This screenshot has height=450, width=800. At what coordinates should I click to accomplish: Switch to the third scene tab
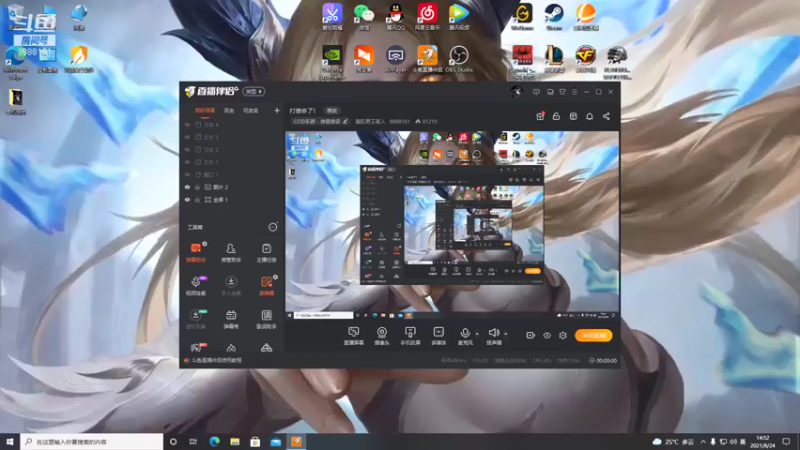251,110
